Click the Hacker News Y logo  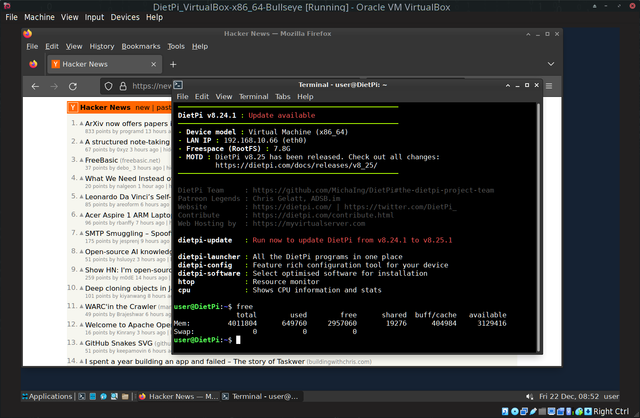pyautogui.click(x=73, y=107)
